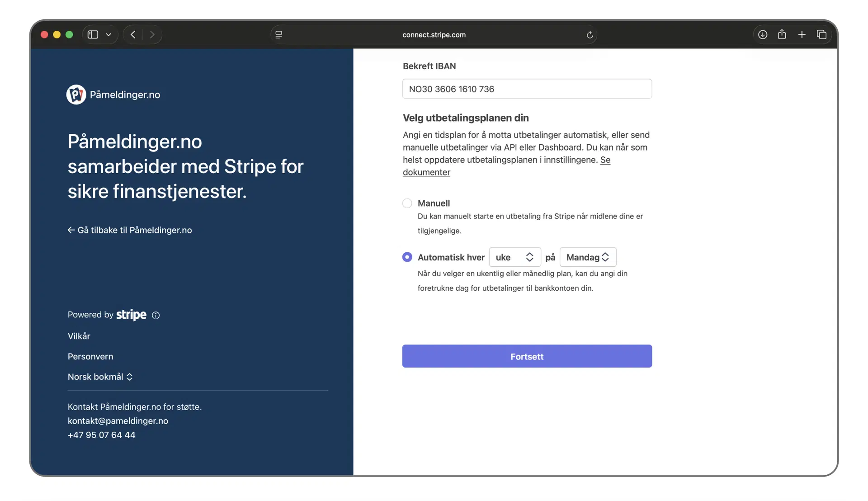The width and height of the screenshot is (868, 501).
Task: Open the Downloads icon
Action: (x=762, y=34)
